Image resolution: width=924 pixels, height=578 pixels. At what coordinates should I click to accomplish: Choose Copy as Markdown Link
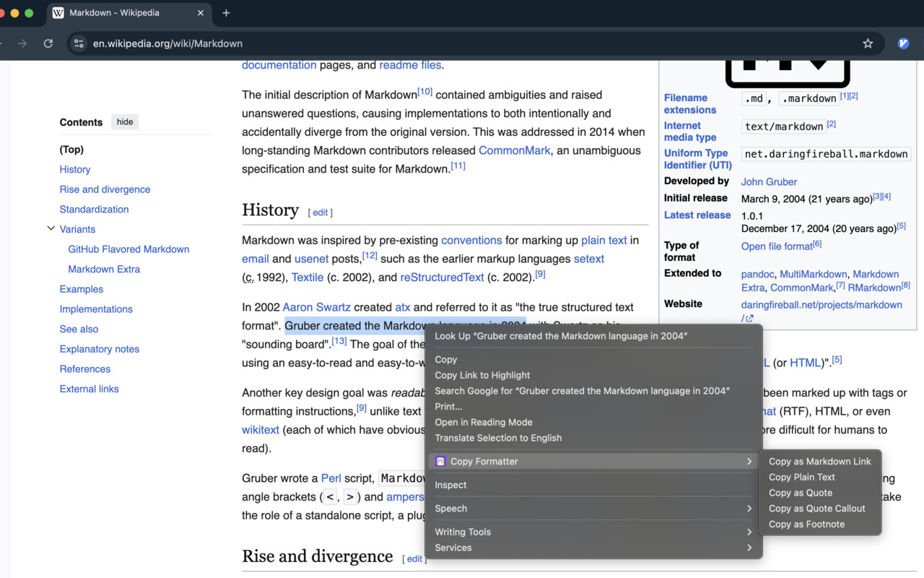pyautogui.click(x=820, y=461)
